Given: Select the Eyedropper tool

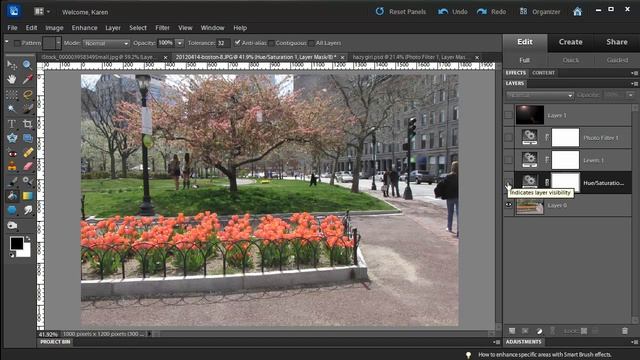Looking at the screenshot, I should (27, 79).
